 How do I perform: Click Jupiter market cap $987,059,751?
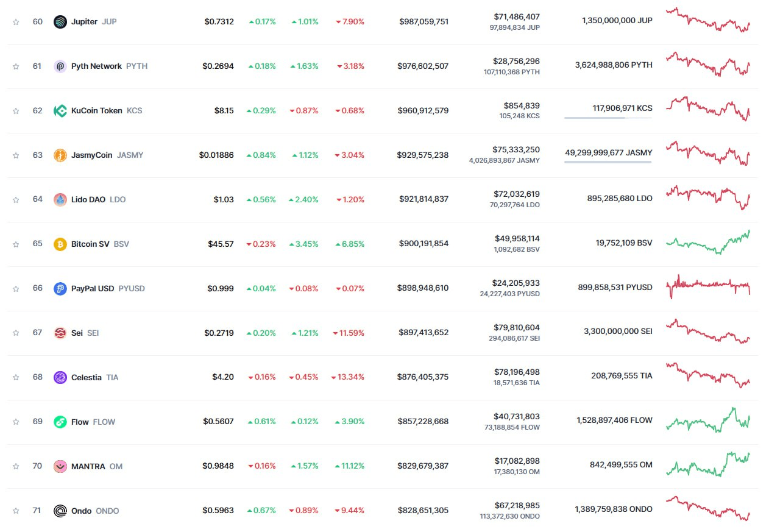coord(423,22)
